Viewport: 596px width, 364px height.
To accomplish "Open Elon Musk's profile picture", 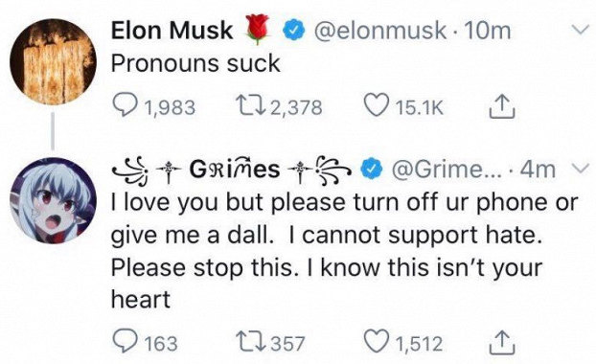I will click(x=53, y=61).
